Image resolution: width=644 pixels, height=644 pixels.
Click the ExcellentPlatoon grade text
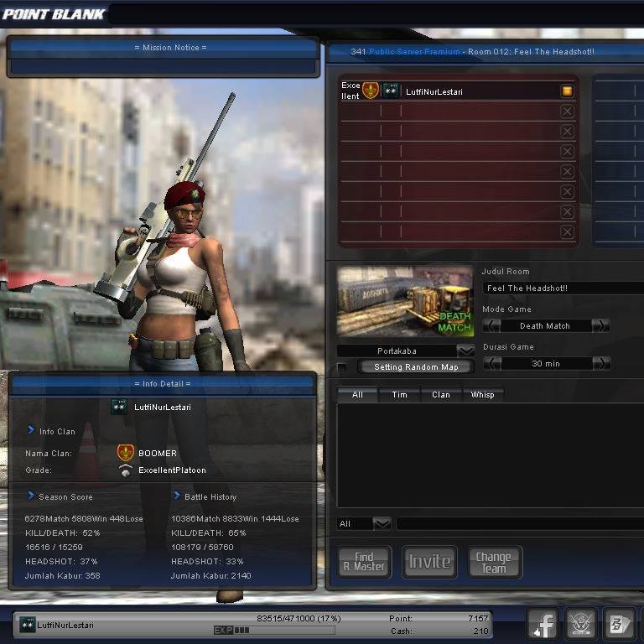pyautogui.click(x=172, y=470)
